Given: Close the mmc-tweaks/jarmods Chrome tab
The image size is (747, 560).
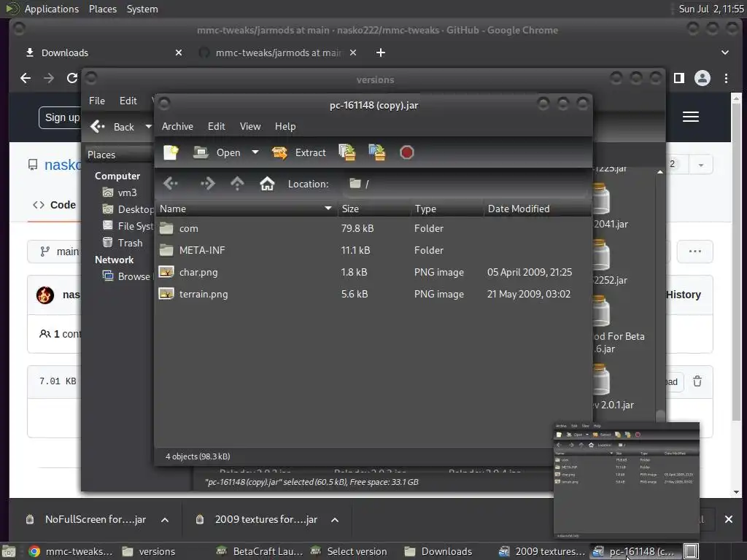Looking at the screenshot, I should click(353, 52).
